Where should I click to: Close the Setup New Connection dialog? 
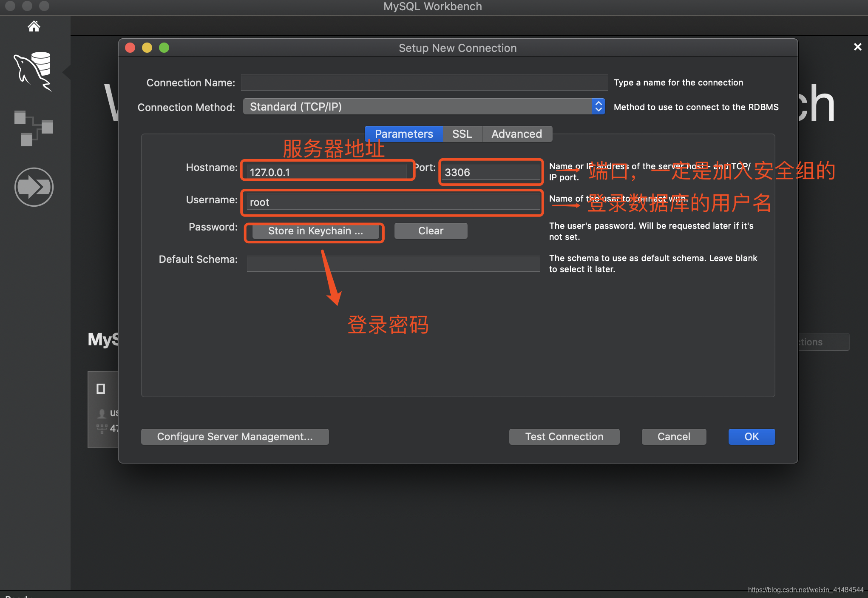coord(130,48)
